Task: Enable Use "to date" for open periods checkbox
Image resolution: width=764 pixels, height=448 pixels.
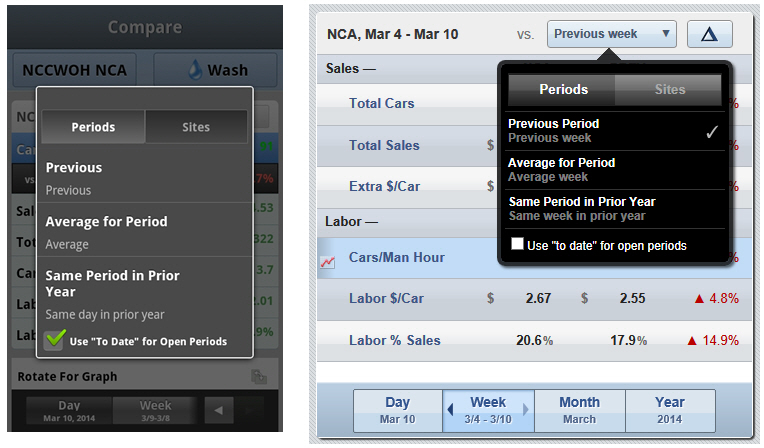Action: coord(517,244)
